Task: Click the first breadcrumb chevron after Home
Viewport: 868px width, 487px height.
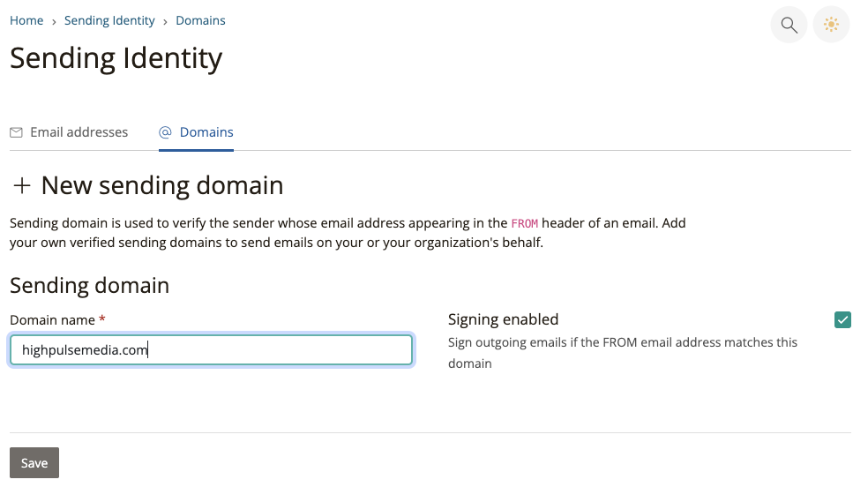Action: [54, 21]
